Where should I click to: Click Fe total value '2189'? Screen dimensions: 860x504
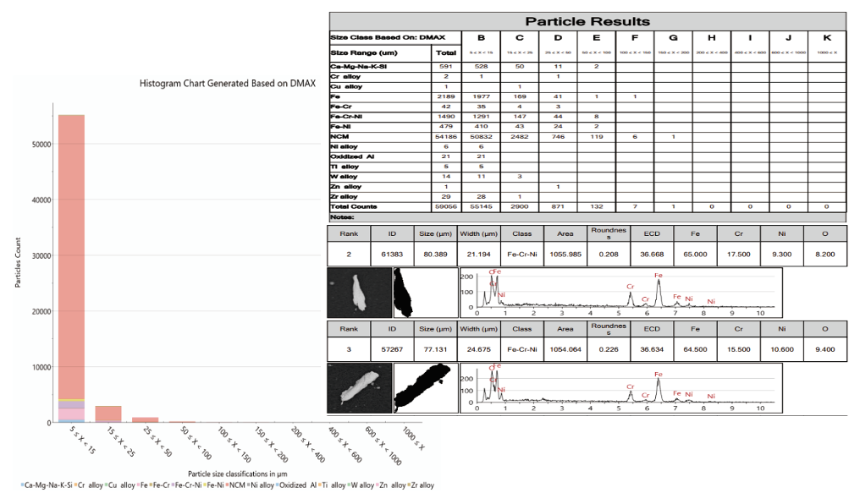[446, 96]
